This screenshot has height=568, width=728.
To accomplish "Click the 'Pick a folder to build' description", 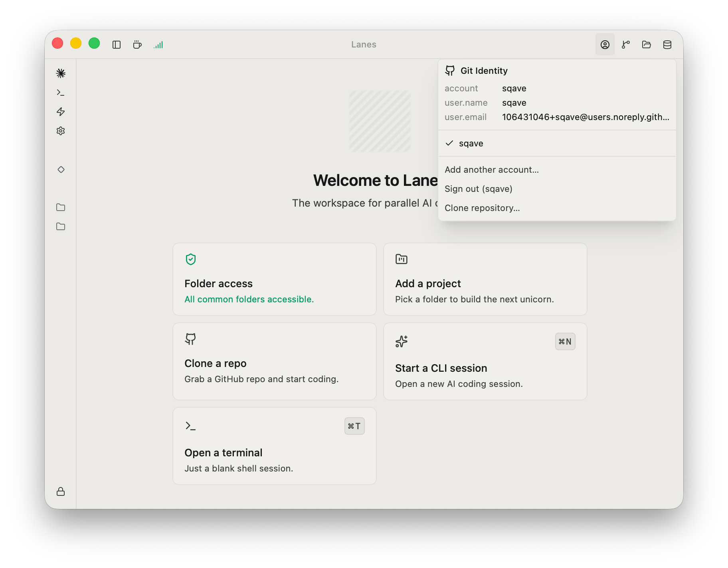I will [475, 299].
